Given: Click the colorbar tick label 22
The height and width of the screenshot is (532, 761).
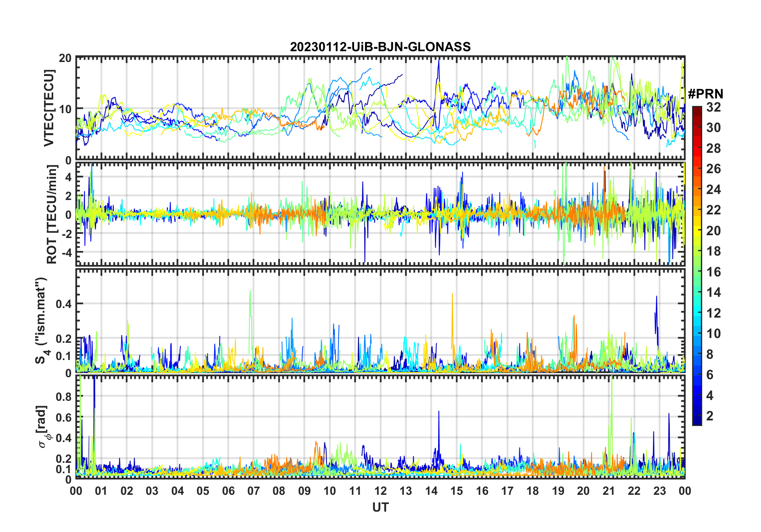Looking at the screenshot, I should pyautogui.click(x=713, y=210).
